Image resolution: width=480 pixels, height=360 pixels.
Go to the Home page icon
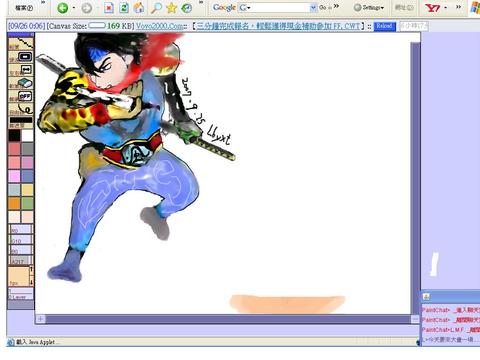pos(139,8)
